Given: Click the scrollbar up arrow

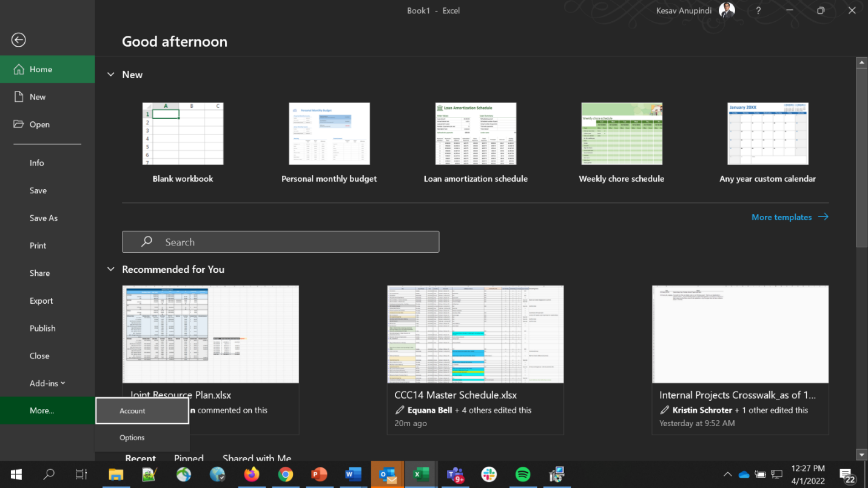Looking at the screenshot, I should click(861, 62).
